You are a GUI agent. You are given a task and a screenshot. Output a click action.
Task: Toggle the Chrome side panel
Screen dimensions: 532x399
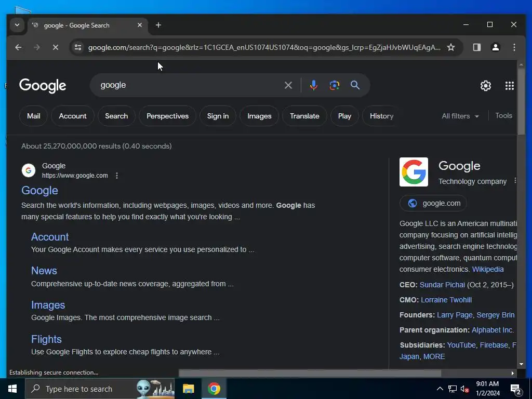477,47
